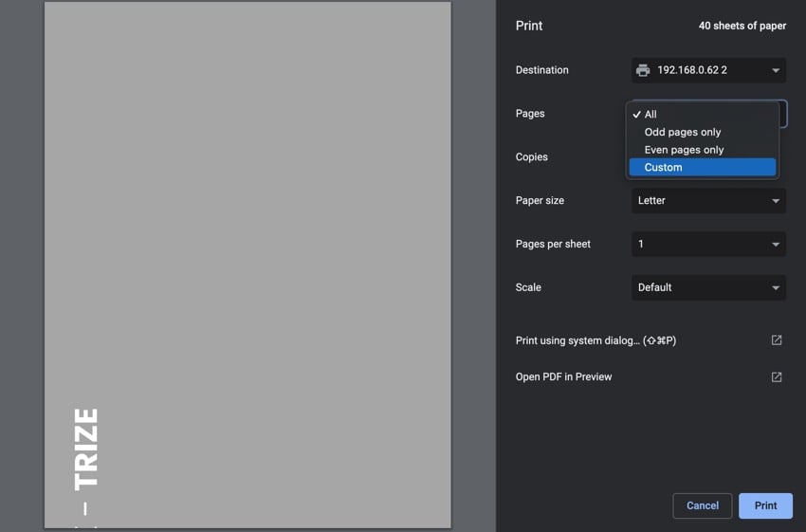Click the printer icon in Destination field

tap(643, 70)
